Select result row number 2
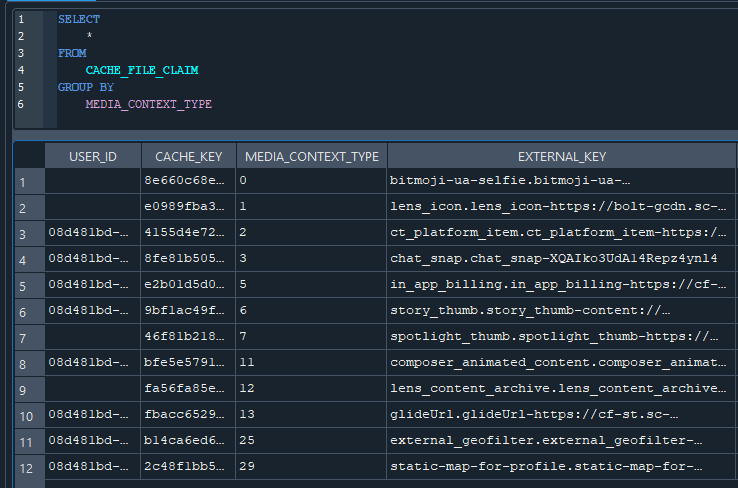 [x=30, y=208]
